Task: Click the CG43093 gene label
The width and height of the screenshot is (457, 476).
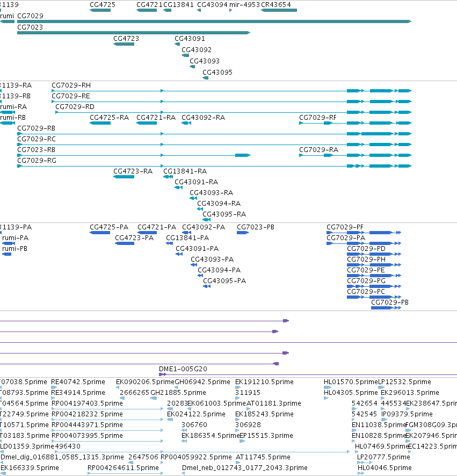Action: pyautogui.click(x=205, y=61)
